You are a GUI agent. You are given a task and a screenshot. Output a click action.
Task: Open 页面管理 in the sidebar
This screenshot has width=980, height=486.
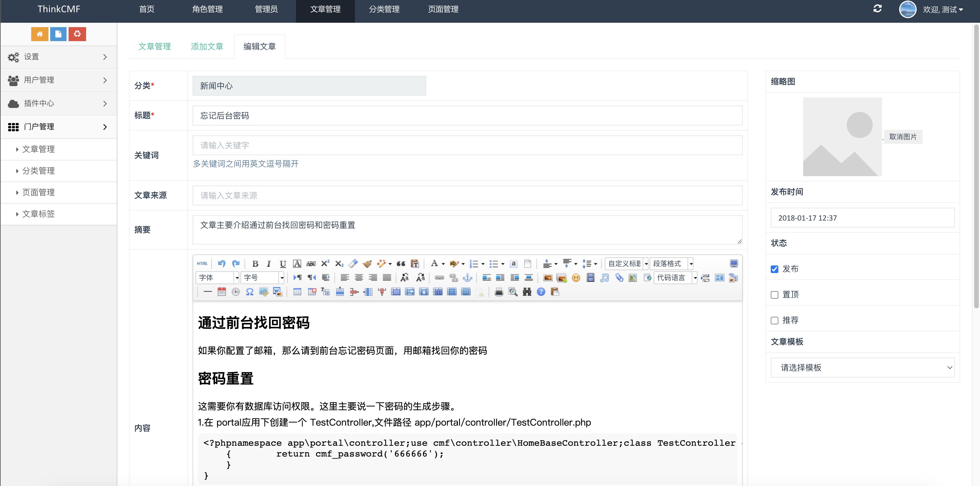(59, 193)
